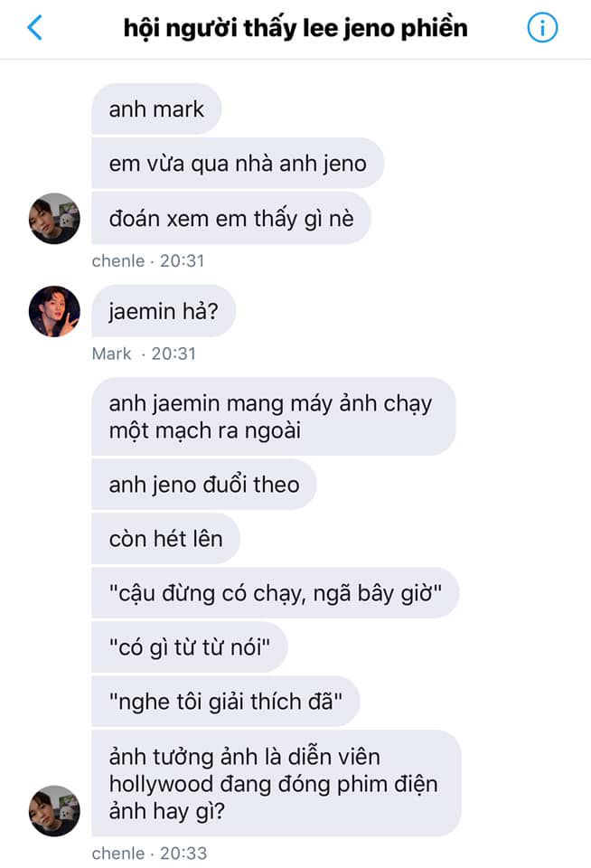Select the "có gì từ từ nói" message
The height and width of the screenshot is (868, 591).
coord(189,647)
